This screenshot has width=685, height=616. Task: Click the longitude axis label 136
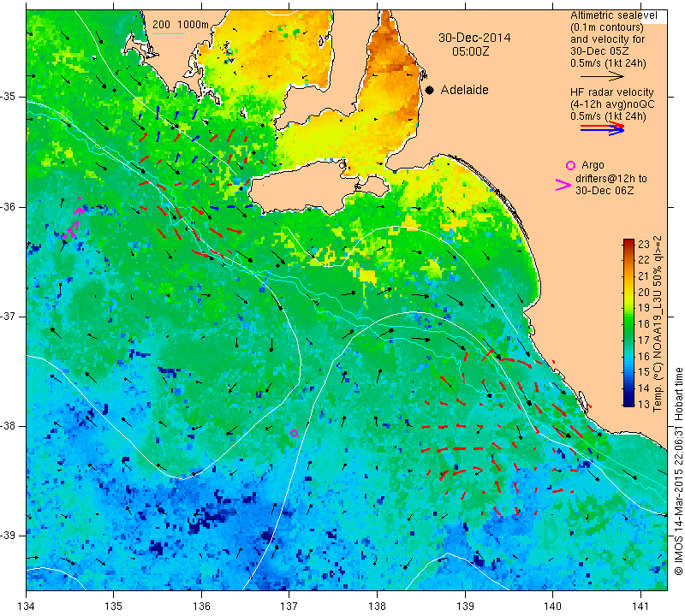[x=201, y=606]
